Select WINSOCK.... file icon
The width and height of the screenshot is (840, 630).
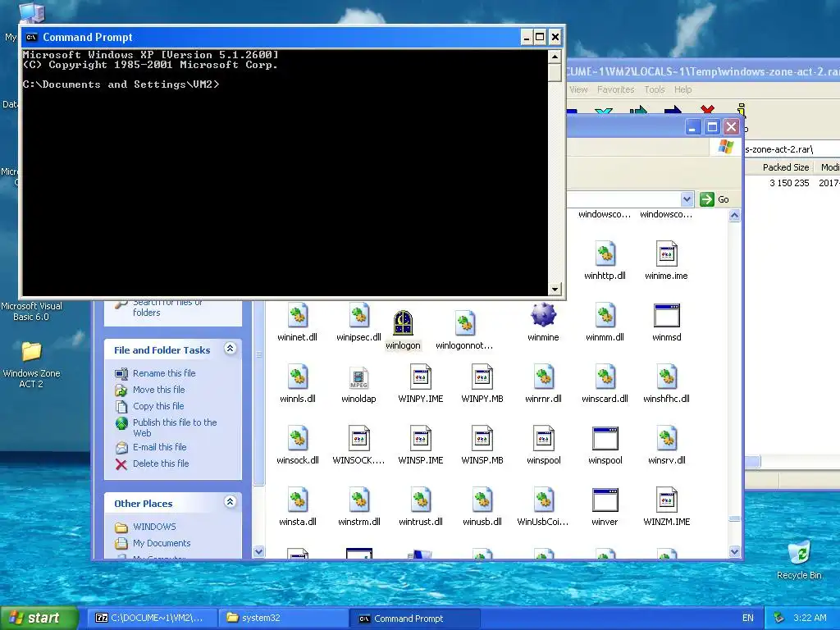tap(359, 439)
